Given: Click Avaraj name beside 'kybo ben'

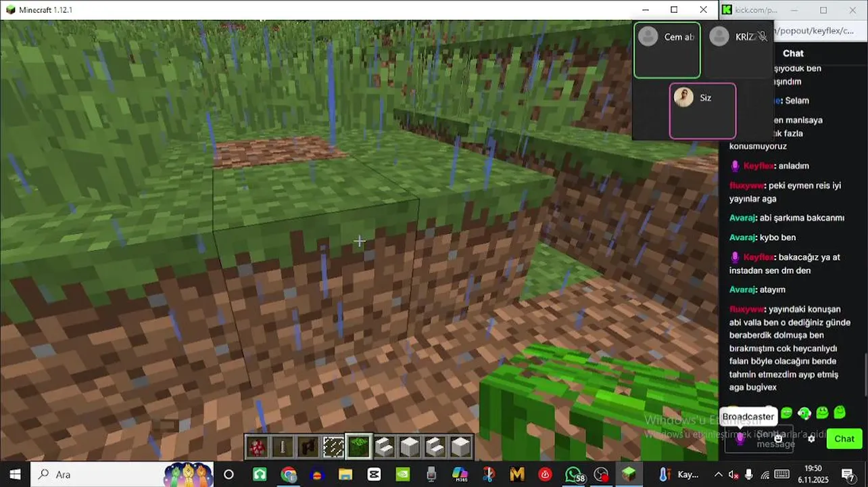Looking at the screenshot, I should pos(742,237).
